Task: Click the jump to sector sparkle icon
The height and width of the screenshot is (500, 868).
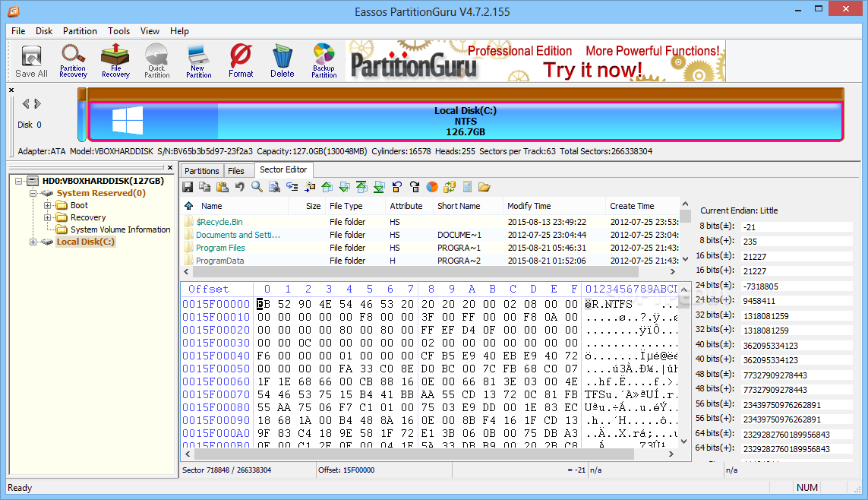Action: [x=309, y=187]
